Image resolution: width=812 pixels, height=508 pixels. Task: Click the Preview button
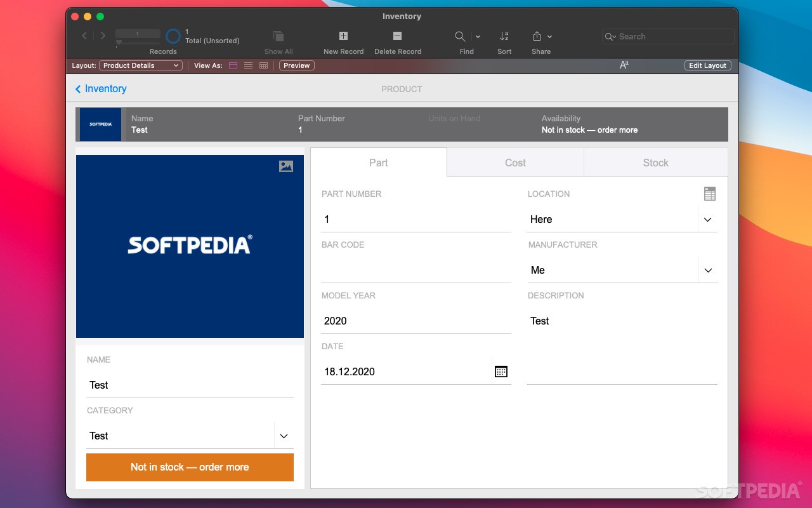point(296,65)
